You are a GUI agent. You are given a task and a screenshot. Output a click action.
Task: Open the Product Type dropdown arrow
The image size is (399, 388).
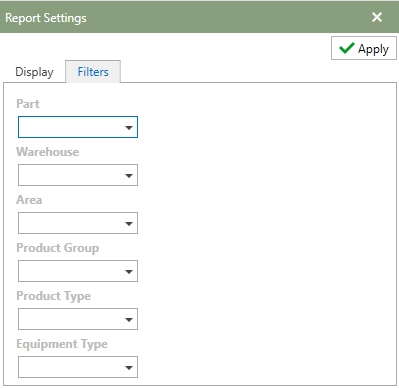[129, 319]
